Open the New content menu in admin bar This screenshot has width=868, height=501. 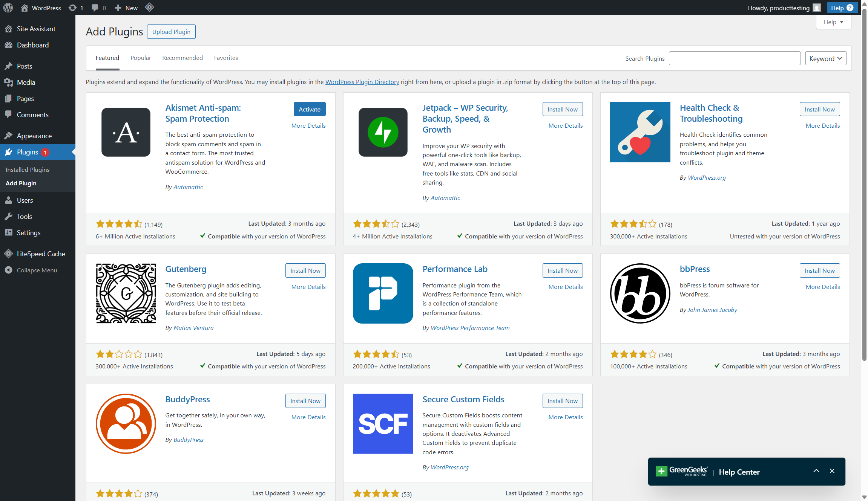[126, 8]
